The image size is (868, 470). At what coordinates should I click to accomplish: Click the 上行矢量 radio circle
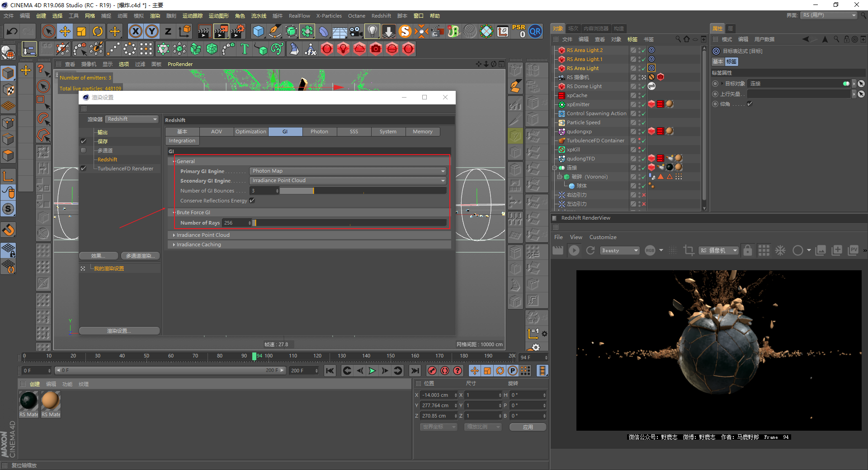pos(715,94)
